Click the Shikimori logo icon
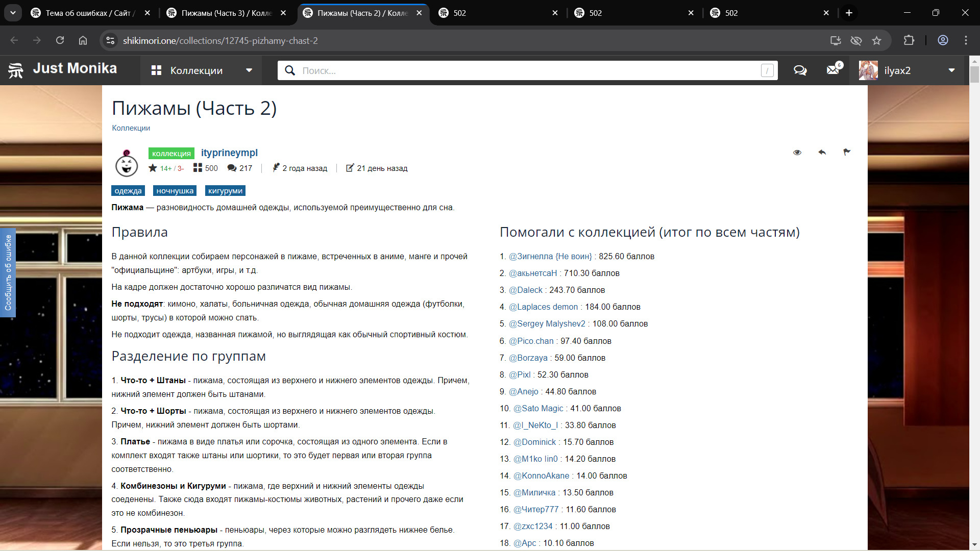 click(16, 70)
